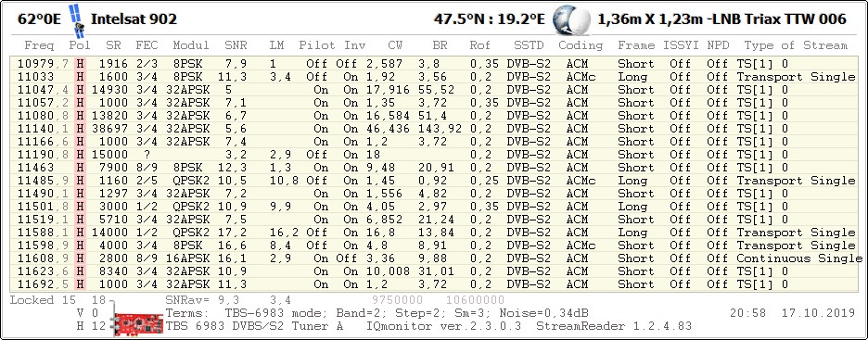Click the question mark FEC cell
Screen dimensions: 868x340
[x=147, y=155]
